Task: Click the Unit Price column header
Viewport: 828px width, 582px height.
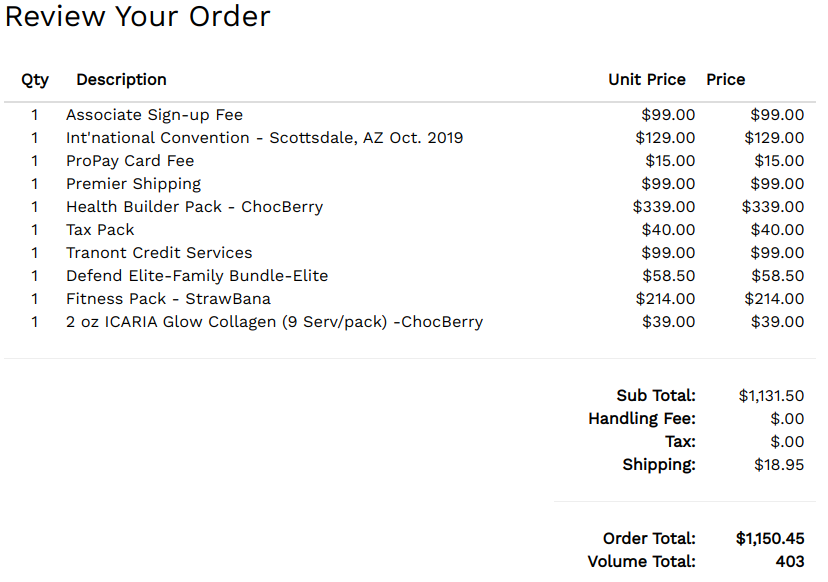Action: 647,79
